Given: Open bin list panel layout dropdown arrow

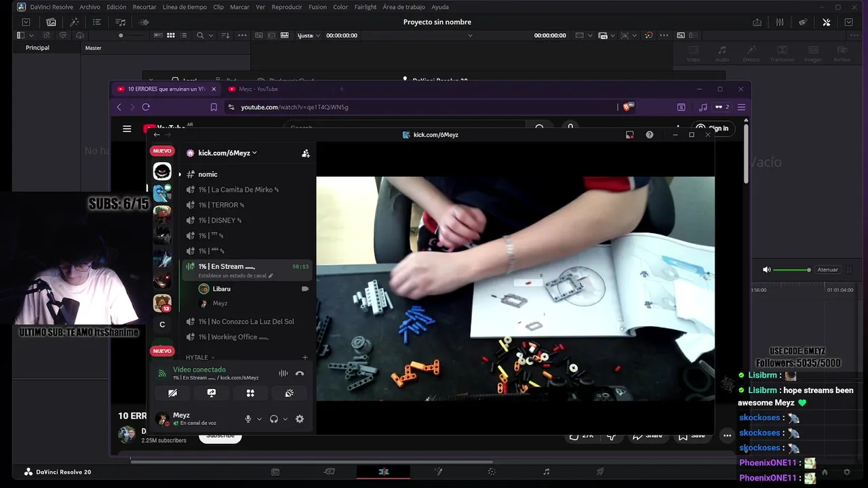Looking at the screenshot, I should pos(31,35).
